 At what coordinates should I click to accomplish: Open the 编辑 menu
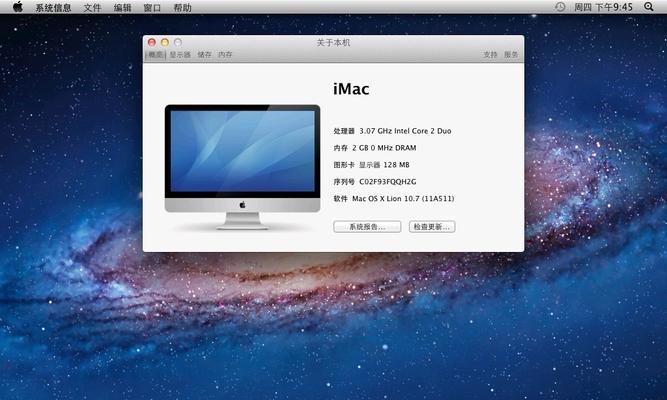pos(123,8)
